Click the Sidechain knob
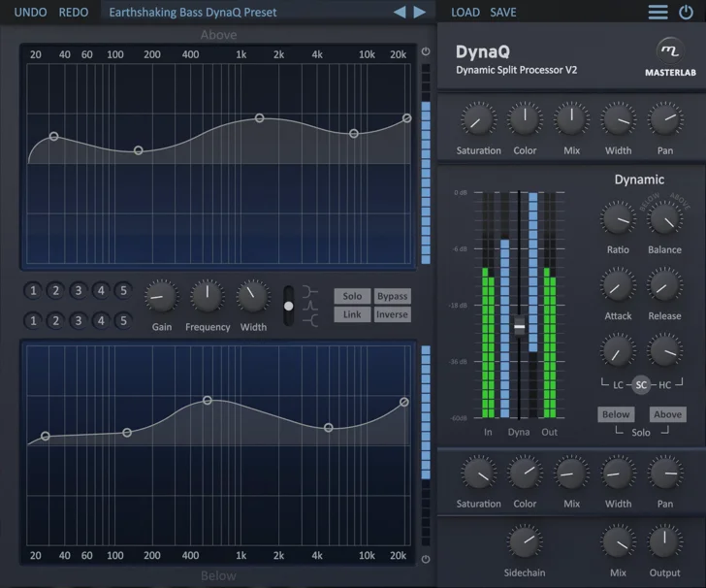The image size is (706, 588). tap(525, 542)
